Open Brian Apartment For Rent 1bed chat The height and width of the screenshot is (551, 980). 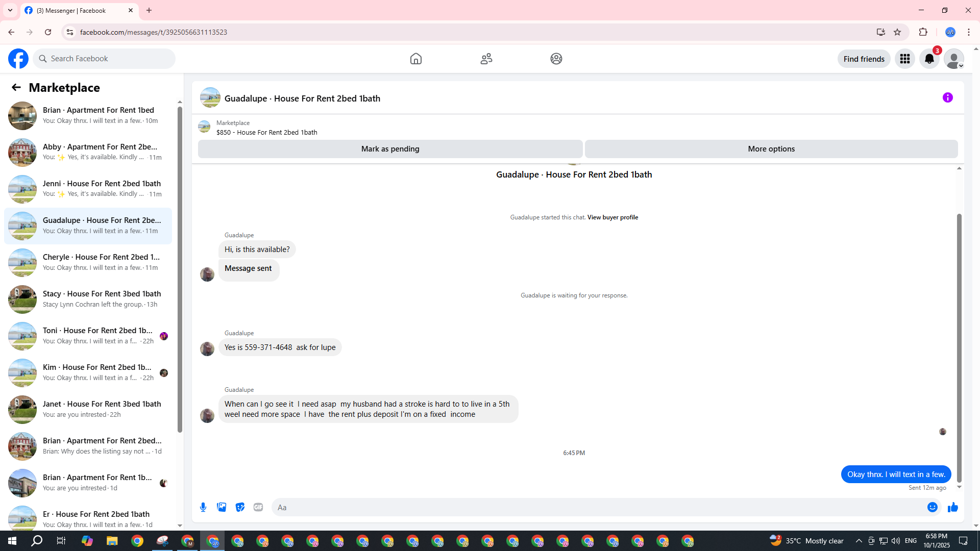[88, 115]
